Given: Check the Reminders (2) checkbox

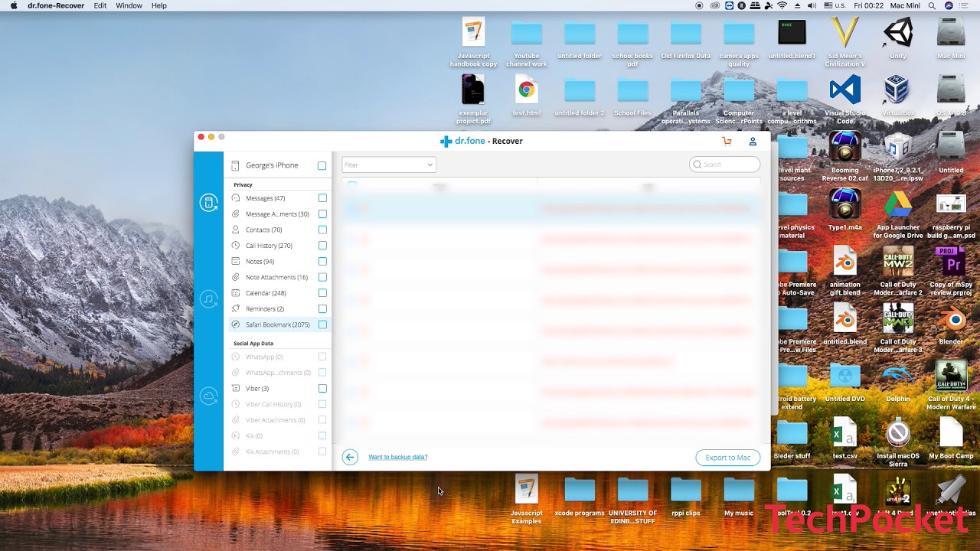Looking at the screenshot, I should coord(322,309).
